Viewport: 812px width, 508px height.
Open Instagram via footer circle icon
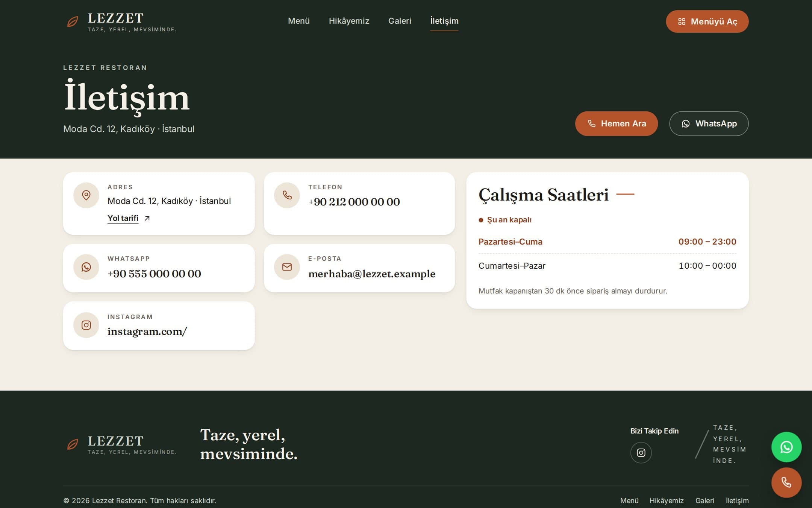pyautogui.click(x=641, y=452)
